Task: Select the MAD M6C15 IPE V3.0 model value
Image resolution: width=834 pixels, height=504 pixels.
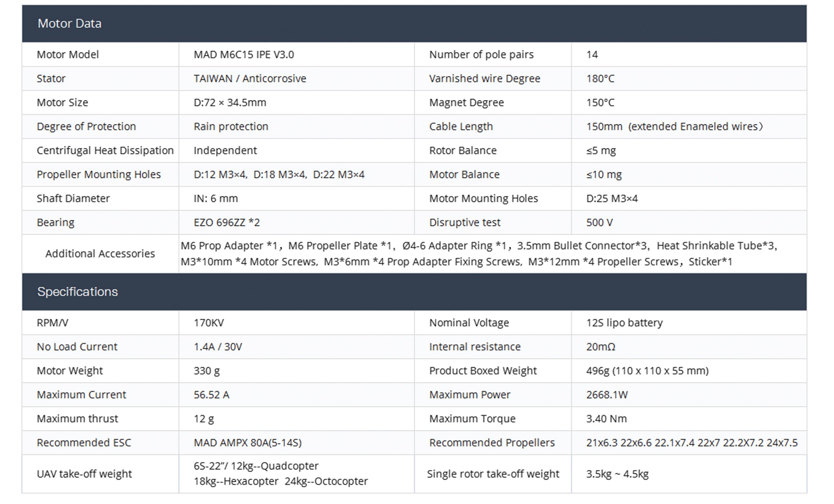Action: point(244,54)
